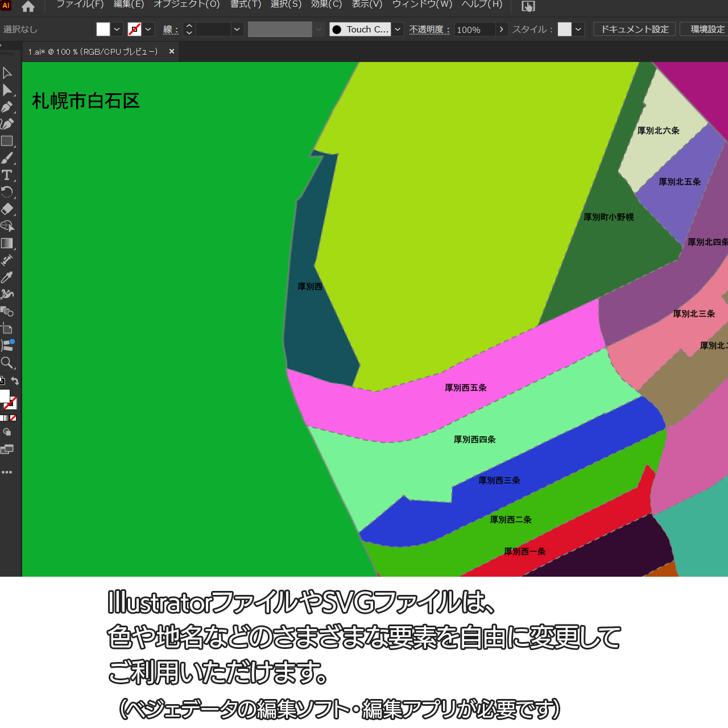Select the Pen tool
The image size is (728, 728).
point(7,107)
